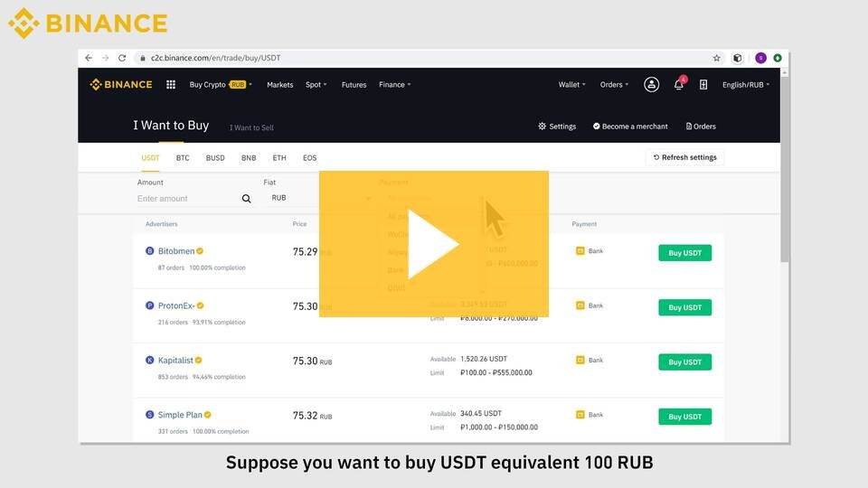
Task: Select the USDT tab
Action: point(150,158)
